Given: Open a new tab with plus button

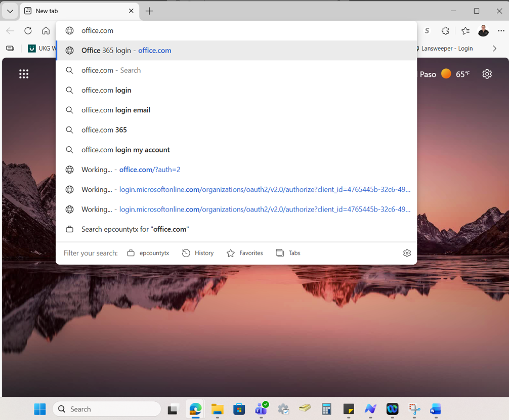Looking at the screenshot, I should pos(149,11).
